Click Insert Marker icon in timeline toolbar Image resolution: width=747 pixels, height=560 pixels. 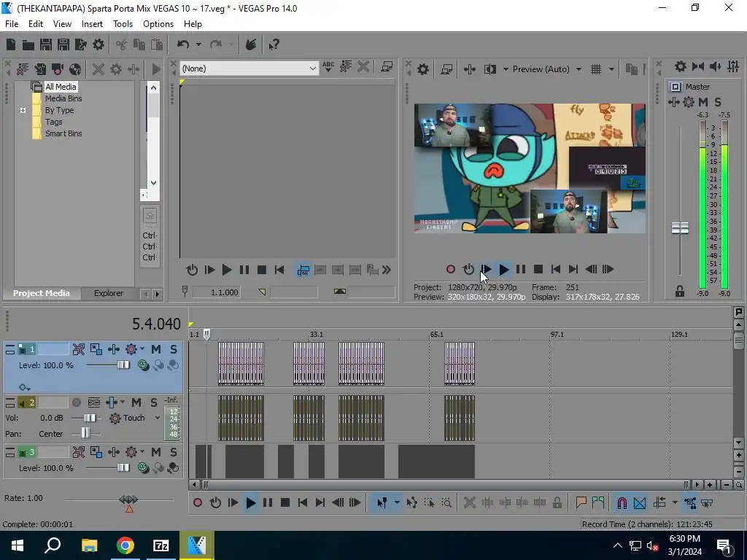tap(581, 502)
